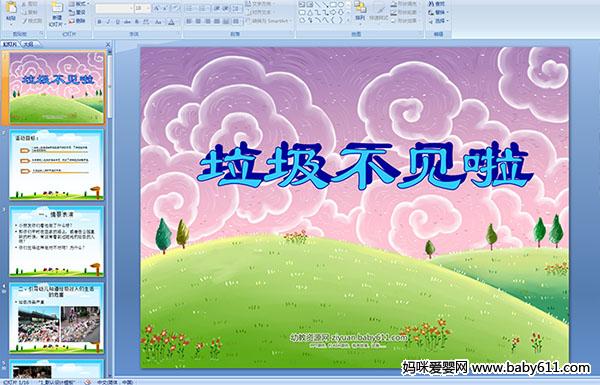Image resolution: width=600 pixels, height=385 pixels.
Task: Open the font size dropdown
Action: pyautogui.click(x=148, y=8)
